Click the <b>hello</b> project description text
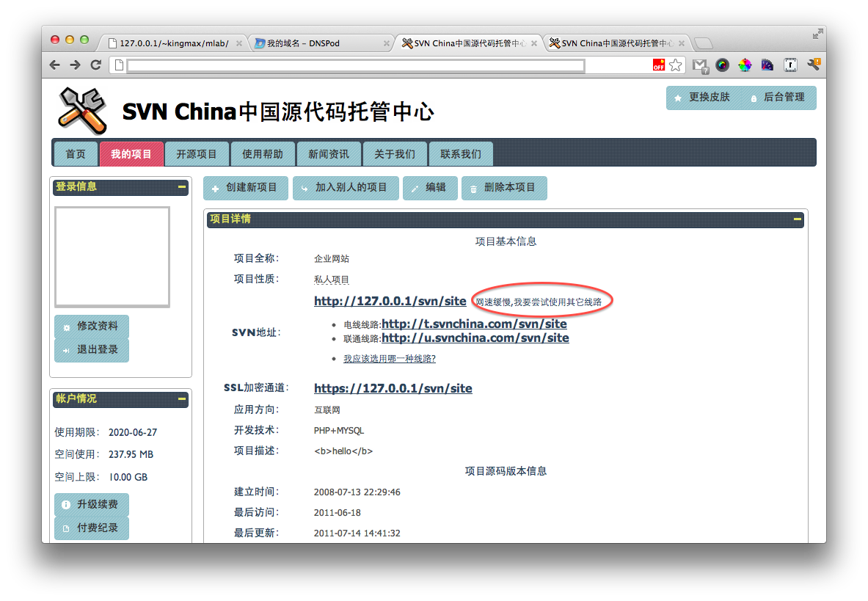 (x=343, y=451)
